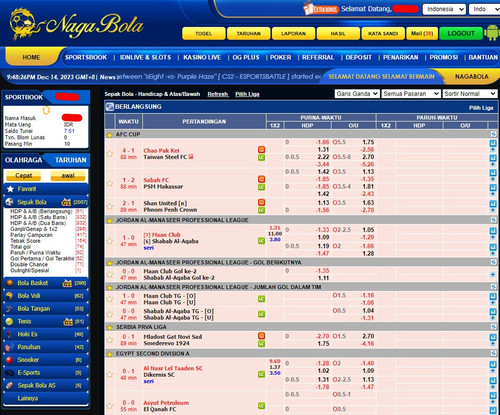Open live centre icon for Phnom Penh Crown

click(261, 210)
